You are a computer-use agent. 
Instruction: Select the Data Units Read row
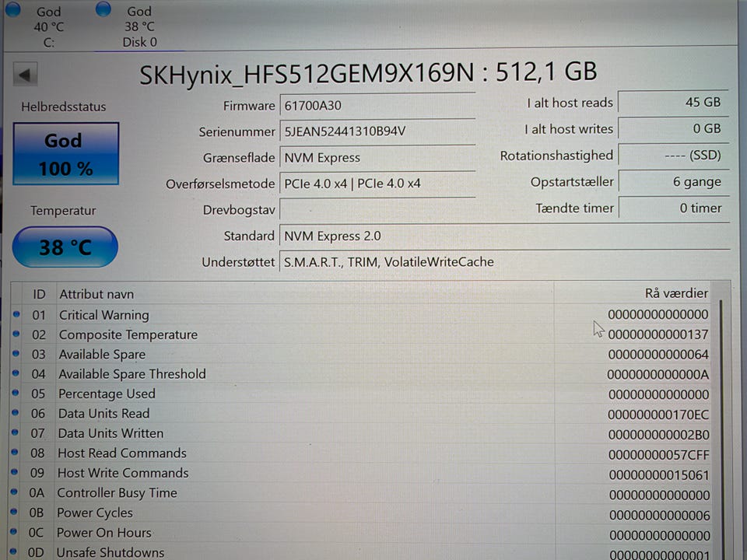click(362, 414)
